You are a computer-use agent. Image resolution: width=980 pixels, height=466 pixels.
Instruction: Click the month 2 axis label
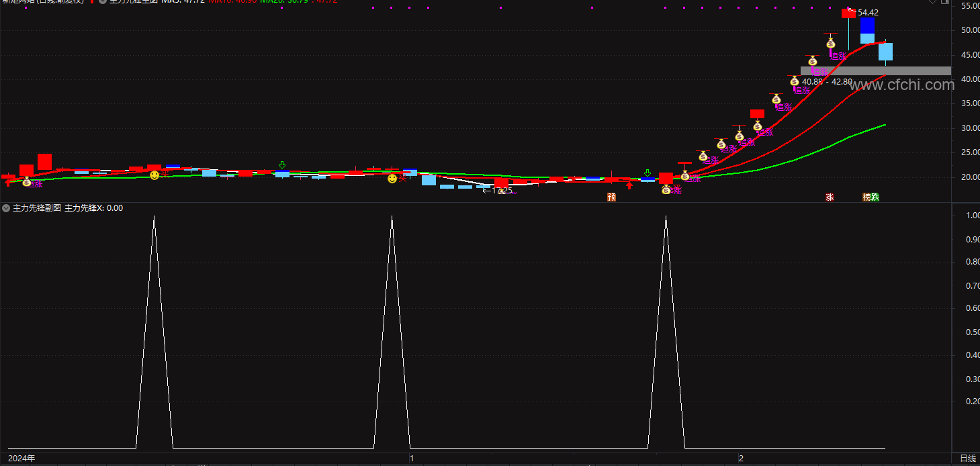742,458
